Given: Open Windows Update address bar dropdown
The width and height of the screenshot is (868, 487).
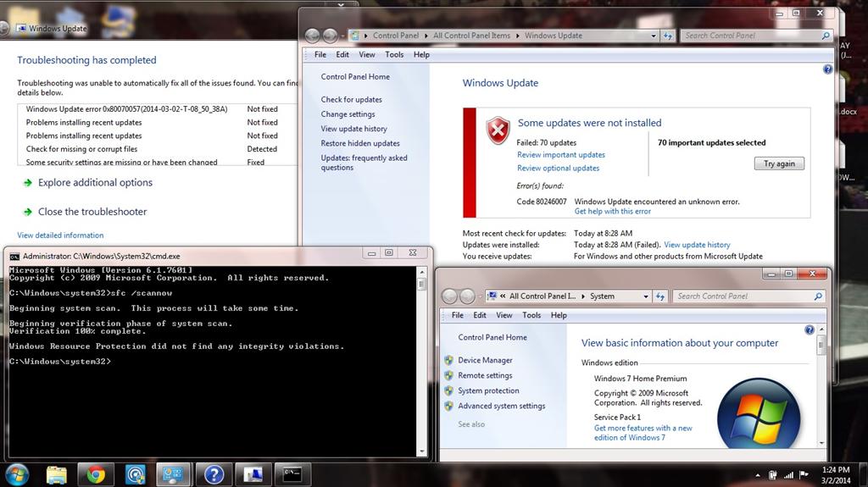Looking at the screenshot, I should point(654,36).
